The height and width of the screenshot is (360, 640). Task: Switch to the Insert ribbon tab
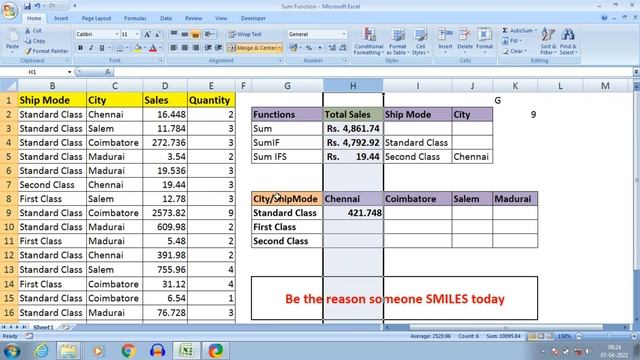coord(61,18)
